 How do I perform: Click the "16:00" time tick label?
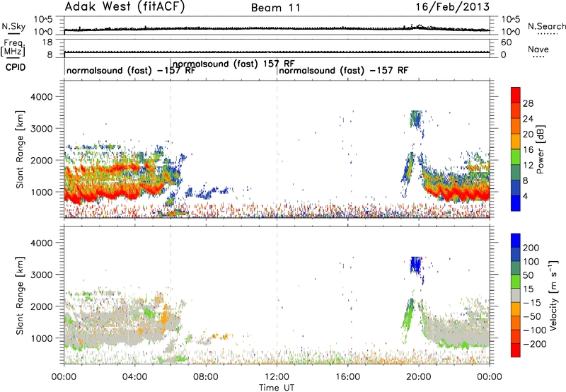347,377
